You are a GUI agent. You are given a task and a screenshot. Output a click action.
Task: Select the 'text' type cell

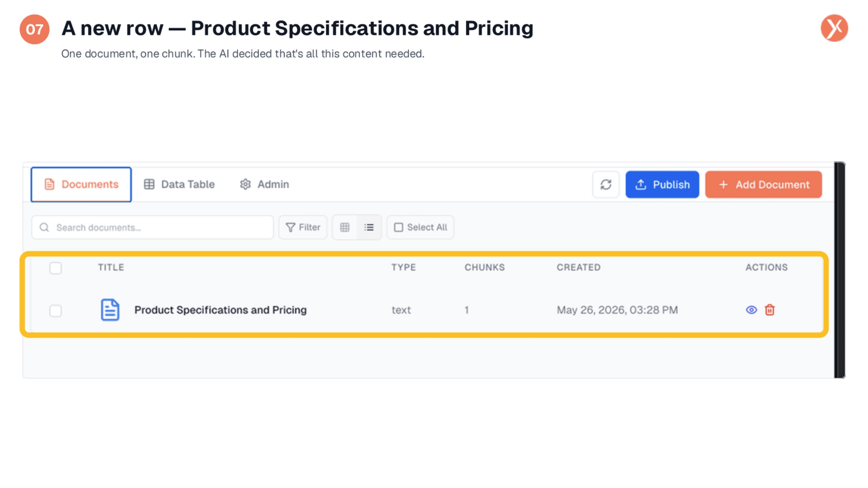coord(401,310)
